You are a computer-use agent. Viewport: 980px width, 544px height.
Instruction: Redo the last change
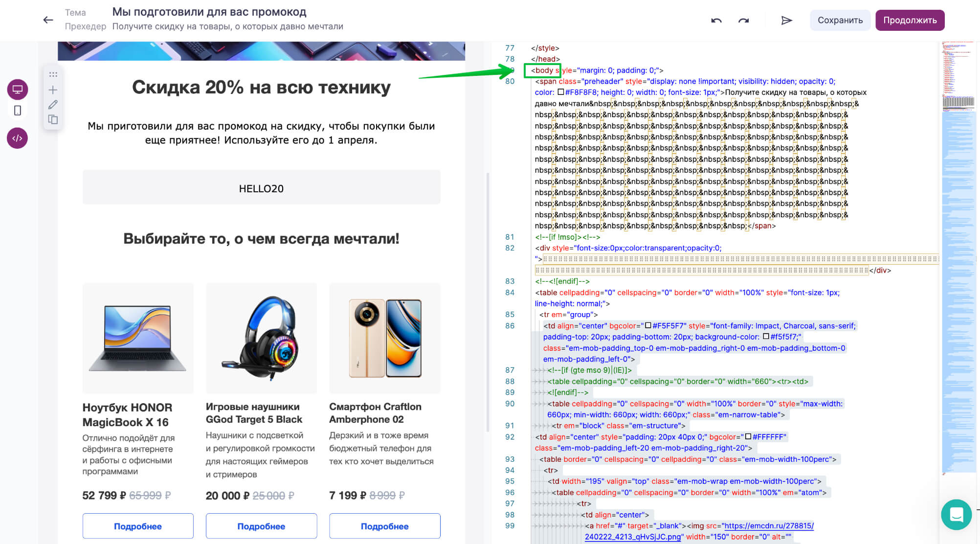click(743, 20)
